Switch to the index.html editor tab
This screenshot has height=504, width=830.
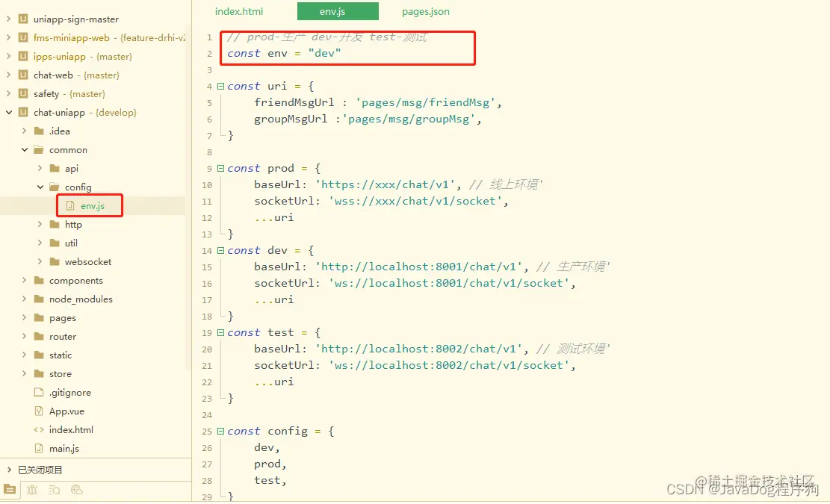click(239, 11)
